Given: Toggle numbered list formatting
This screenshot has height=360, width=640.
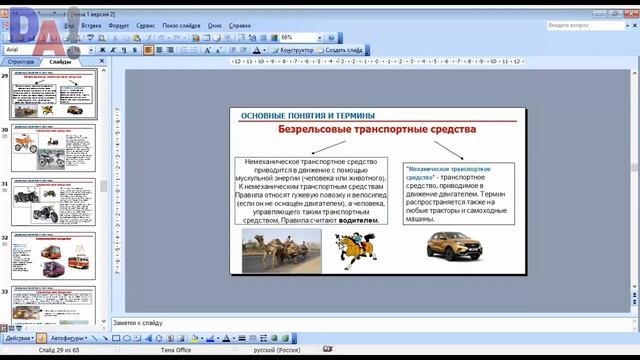Looking at the screenshot, I should click(x=184, y=50).
